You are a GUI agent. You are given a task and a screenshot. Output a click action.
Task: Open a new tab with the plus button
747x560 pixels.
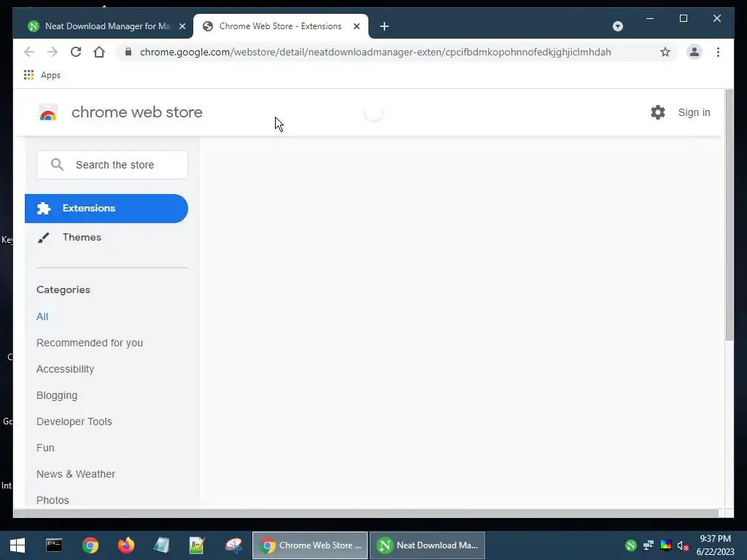tap(384, 26)
